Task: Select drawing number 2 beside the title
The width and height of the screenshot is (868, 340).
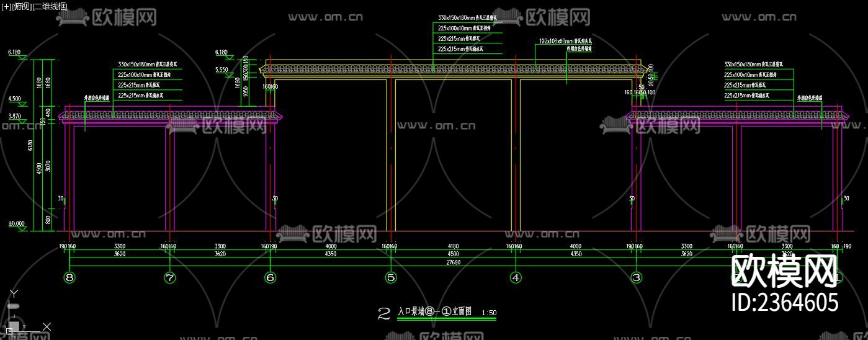Action: 384,313
